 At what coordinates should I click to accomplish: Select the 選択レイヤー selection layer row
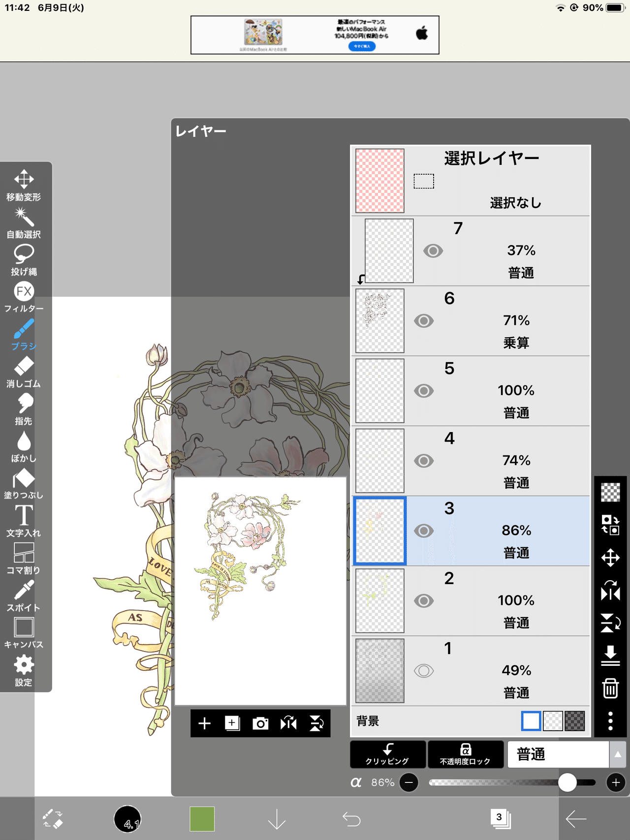[471, 181]
